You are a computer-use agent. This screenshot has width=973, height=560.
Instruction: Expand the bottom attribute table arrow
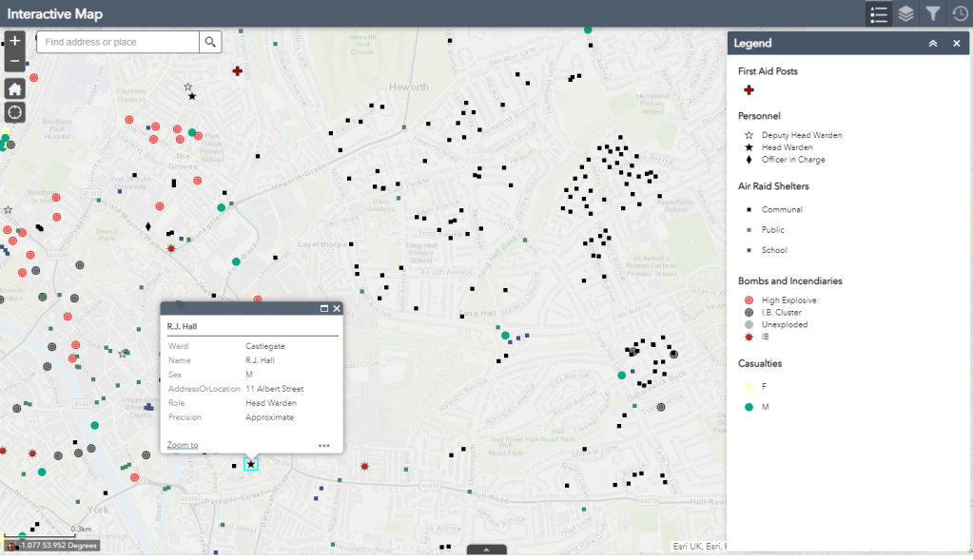point(486,550)
